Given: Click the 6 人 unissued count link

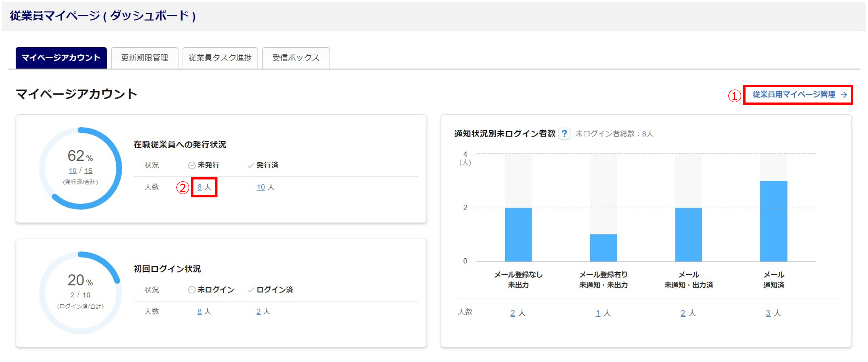Looking at the screenshot, I should point(200,187).
